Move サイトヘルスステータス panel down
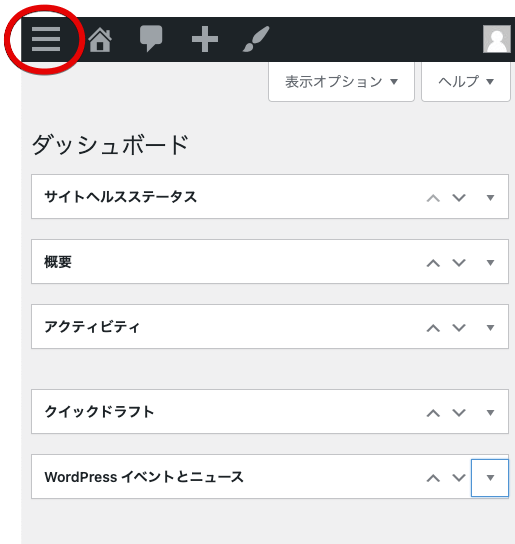Image resolution: width=515 pixels, height=544 pixels. coord(459,197)
